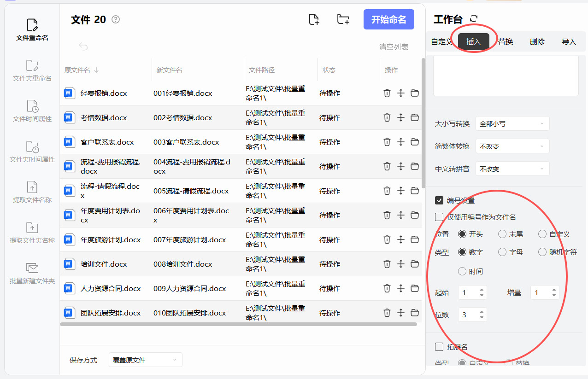Click the add file icon
588x379 pixels.
(314, 19)
